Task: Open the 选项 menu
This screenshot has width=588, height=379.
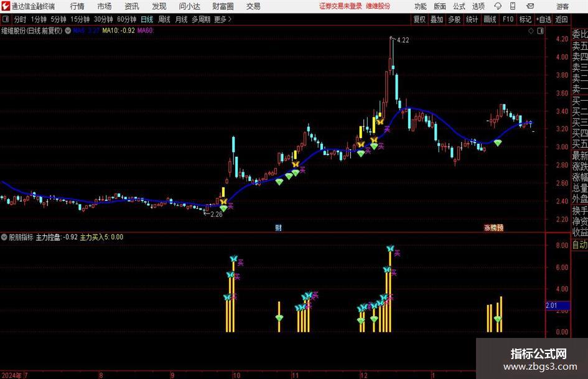Action: click(478, 6)
